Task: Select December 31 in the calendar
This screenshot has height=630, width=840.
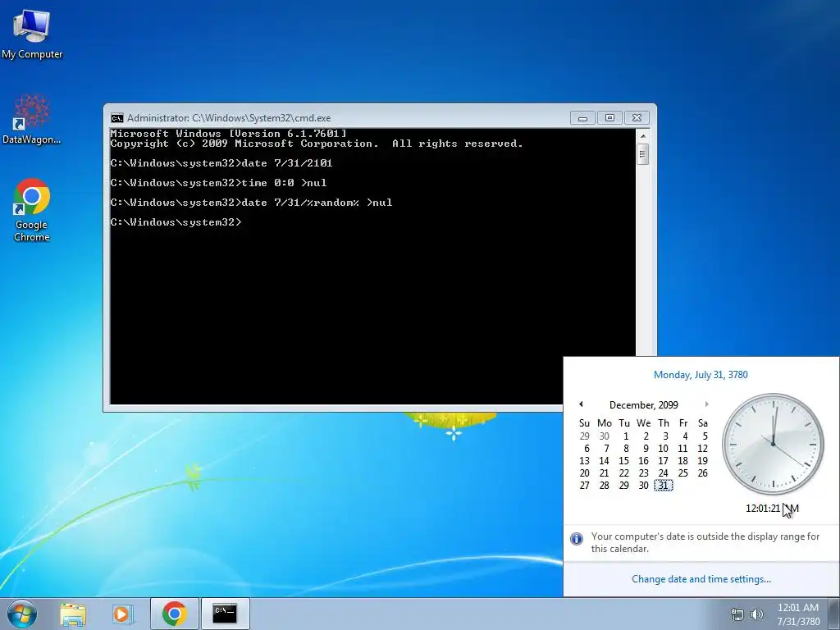Action: (x=663, y=486)
